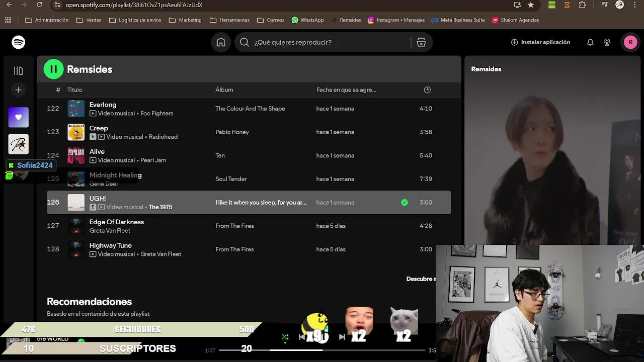Open the Marketing bookmarks folder
The height and width of the screenshot is (362, 644).
coord(185,20)
